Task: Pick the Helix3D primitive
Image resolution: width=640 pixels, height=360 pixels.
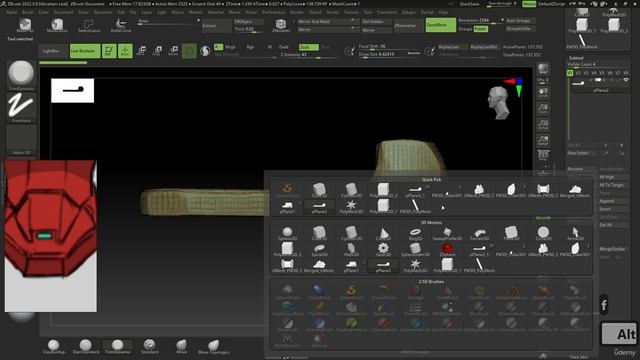Action: 351,249
